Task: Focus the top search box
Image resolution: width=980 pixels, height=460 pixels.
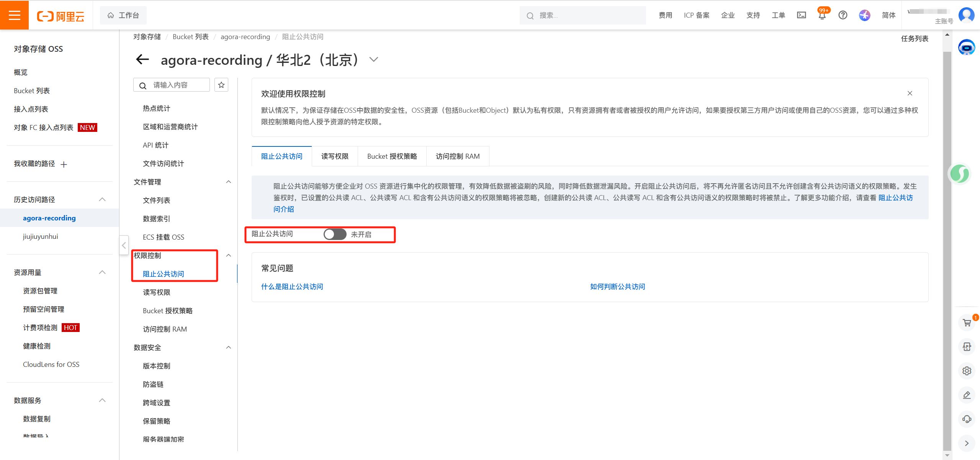Action: [582, 15]
